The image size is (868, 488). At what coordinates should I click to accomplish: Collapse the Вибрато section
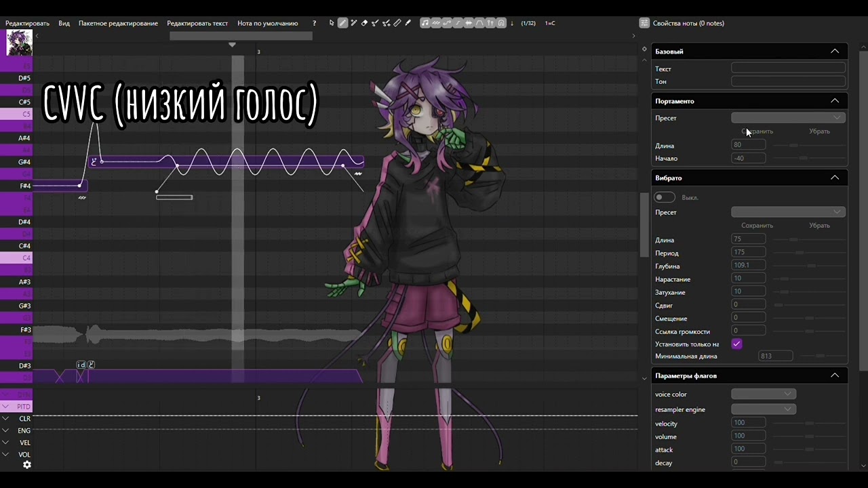coord(835,178)
